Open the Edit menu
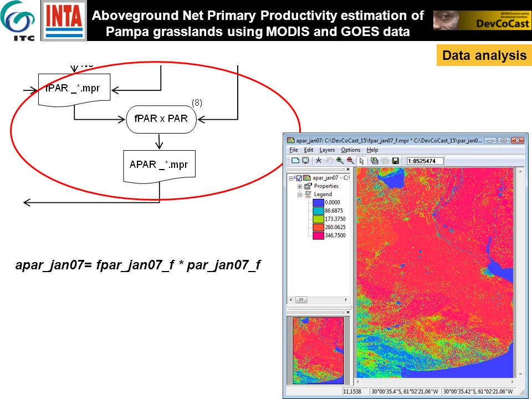This screenshot has width=532, height=399. point(309,150)
